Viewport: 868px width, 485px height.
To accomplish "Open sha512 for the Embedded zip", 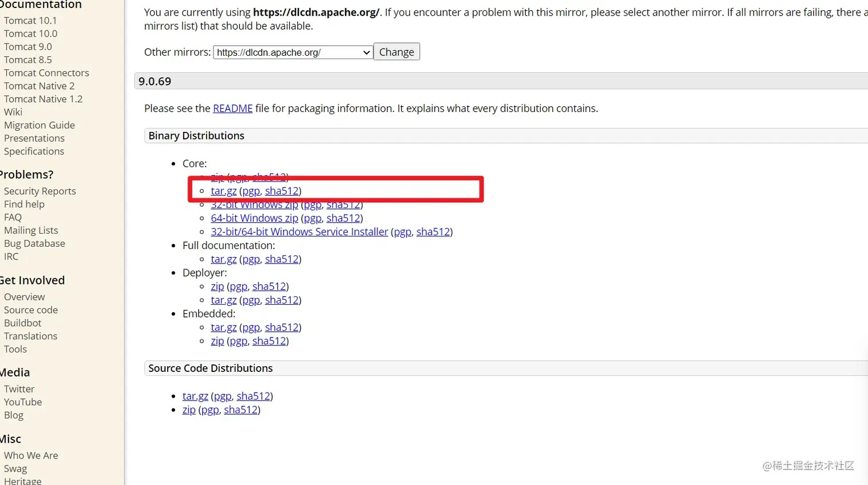I will (269, 342).
